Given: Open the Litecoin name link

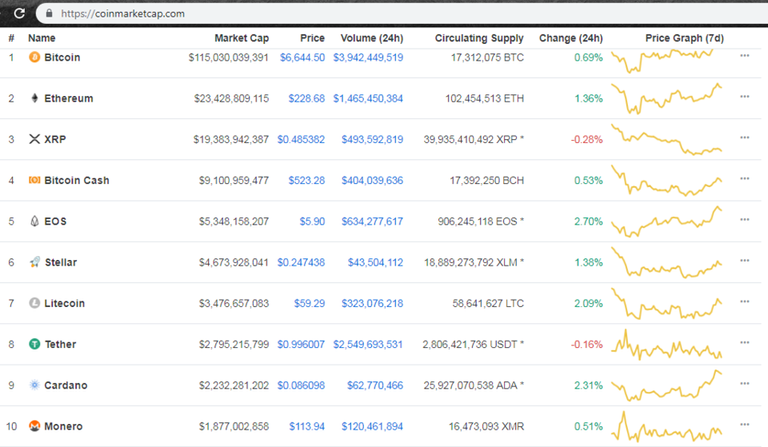Looking at the screenshot, I should (x=65, y=303).
